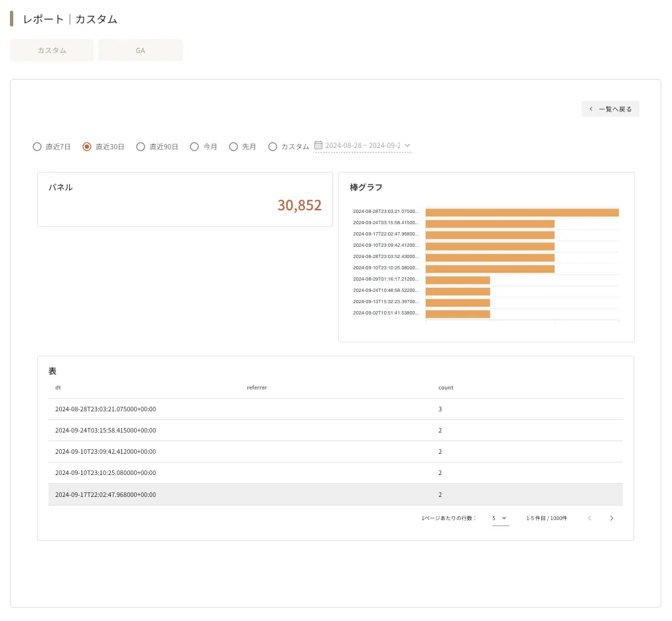This screenshot has width=672, height=621.
Task: Select row 2024-09-17T22:02:47.968000+00:00
Action: pos(336,494)
